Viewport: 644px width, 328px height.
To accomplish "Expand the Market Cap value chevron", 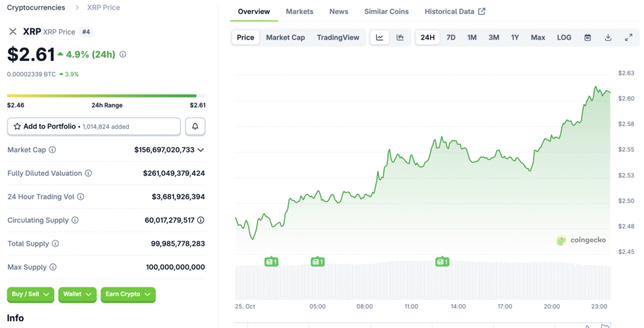I will [201, 150].
